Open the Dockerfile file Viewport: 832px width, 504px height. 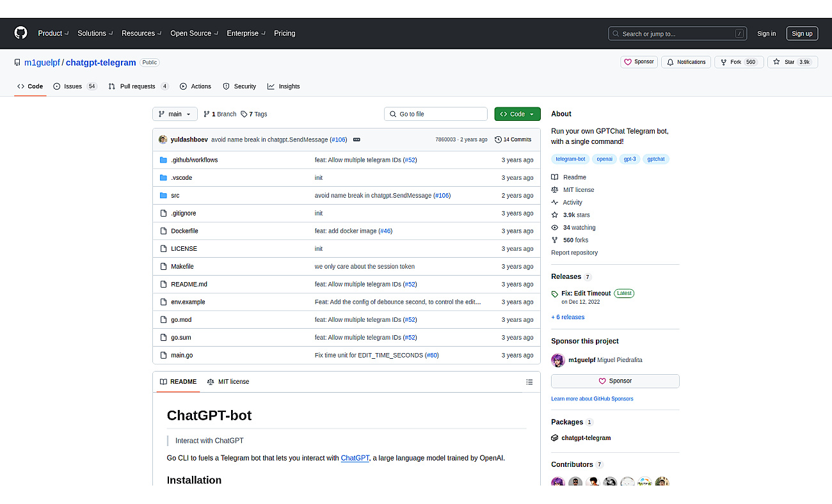pyautogui.click(x=184, y=231)
